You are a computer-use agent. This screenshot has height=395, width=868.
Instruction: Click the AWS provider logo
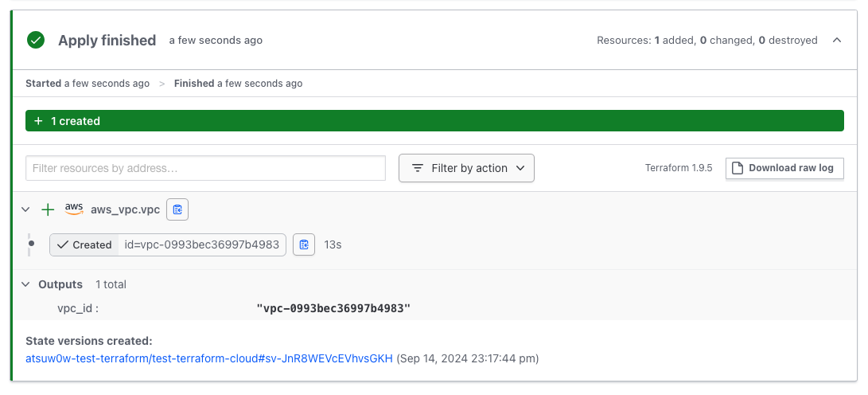pos(74,209)
